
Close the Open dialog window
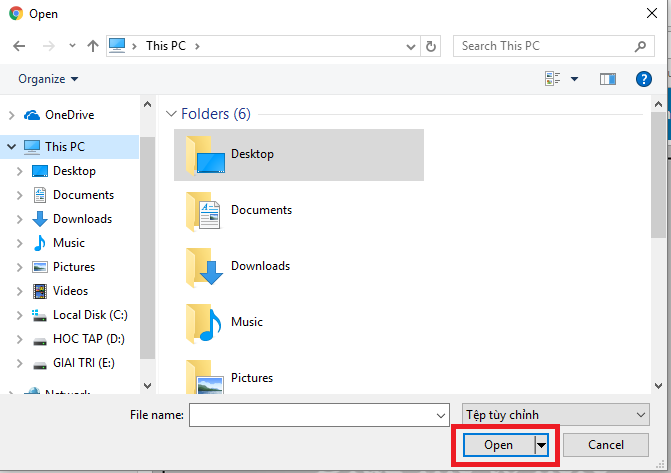(x=652, y=13)
